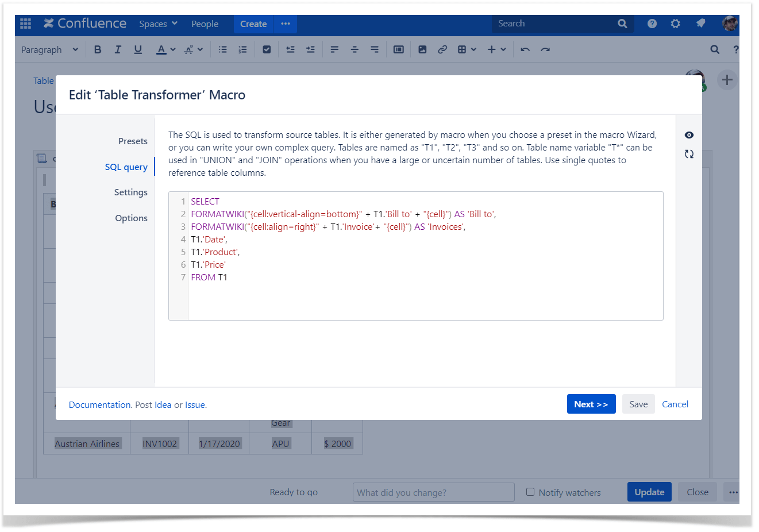759x532 pixels.
Task: Open the more formatting dropdown
Action: pyautogui.click(x=194, y=49)
